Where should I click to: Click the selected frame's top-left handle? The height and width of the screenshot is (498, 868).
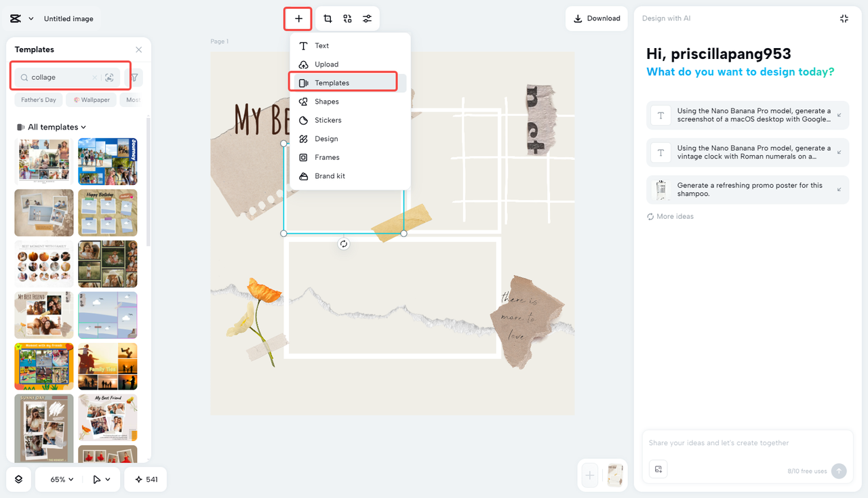pos(283,144)
